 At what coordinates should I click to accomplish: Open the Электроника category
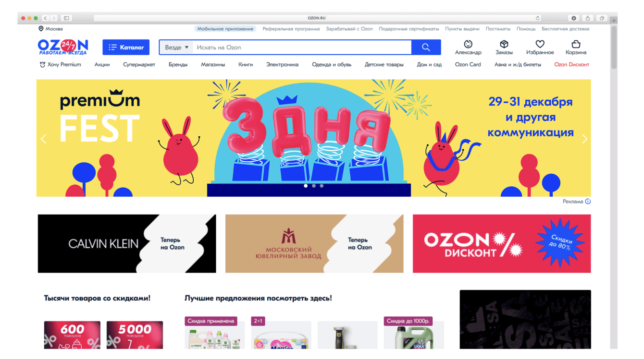click(x=282, y=64)
